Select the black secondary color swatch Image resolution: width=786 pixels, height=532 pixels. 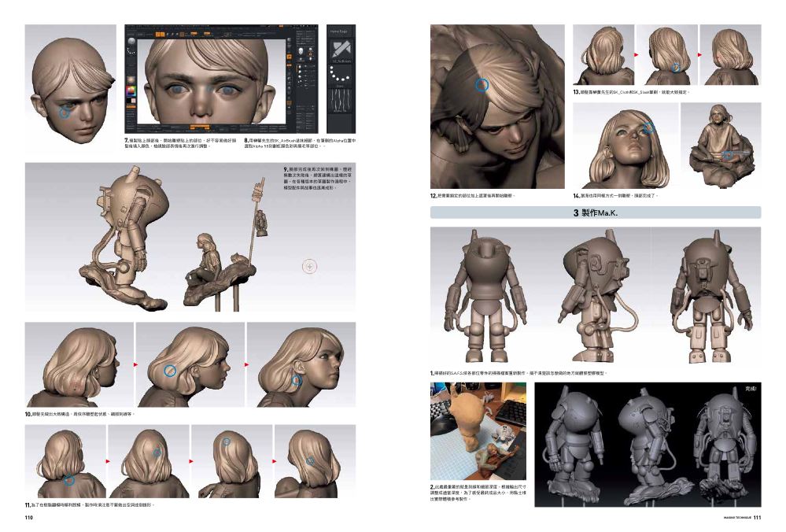coord(128,100)
